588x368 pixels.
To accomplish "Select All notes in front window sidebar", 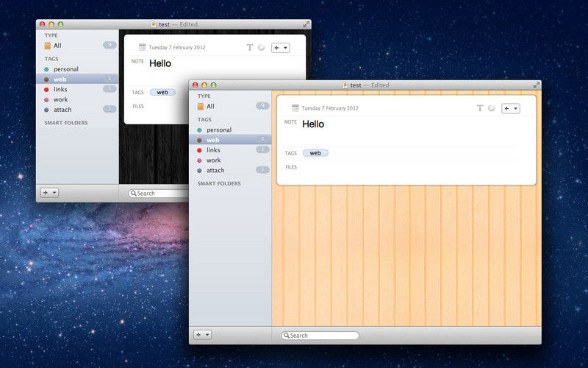I will point(210,106).
